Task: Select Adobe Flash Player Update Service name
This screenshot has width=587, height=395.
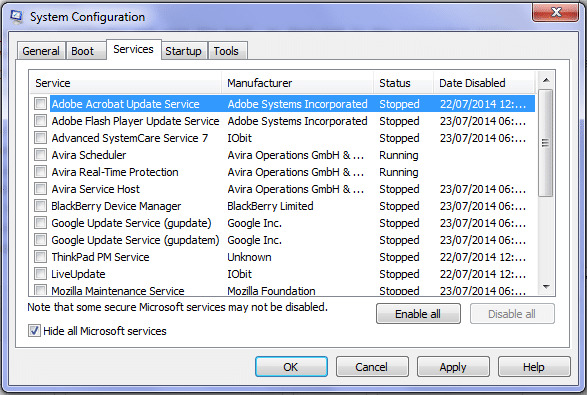Action: (x=135, y=121)
